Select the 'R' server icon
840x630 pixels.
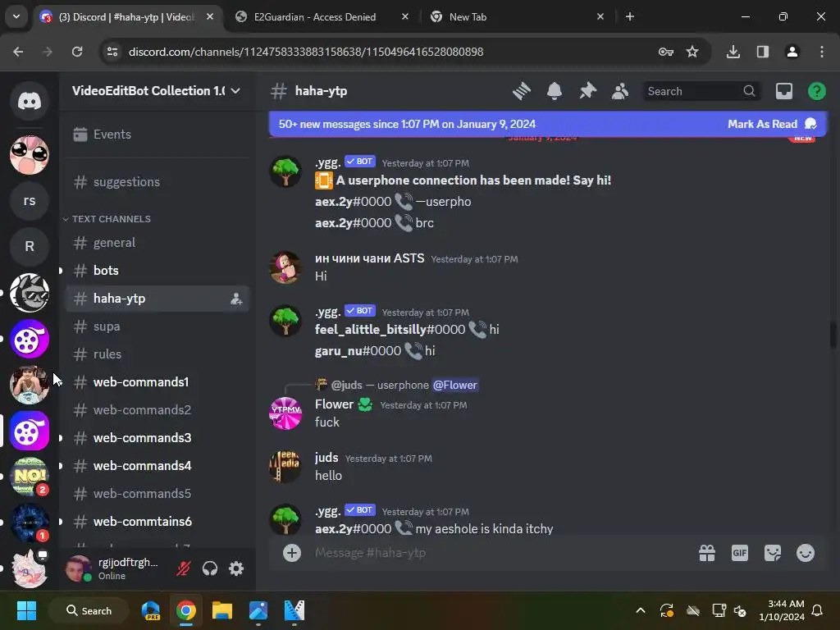(x=30, y=246)
